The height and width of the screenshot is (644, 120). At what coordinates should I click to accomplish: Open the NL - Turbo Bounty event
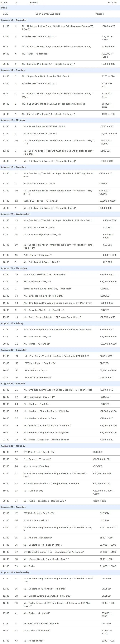click(x=33, y=491)
